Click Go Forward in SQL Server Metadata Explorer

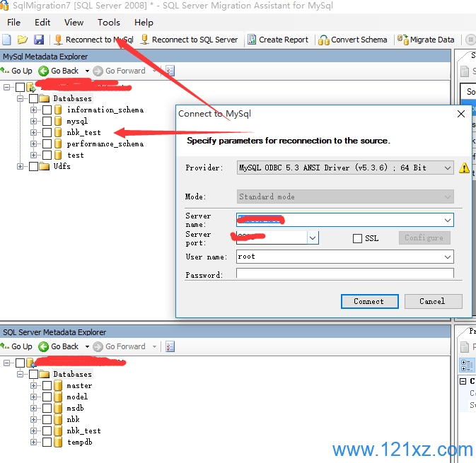click(x=120, y=346)
